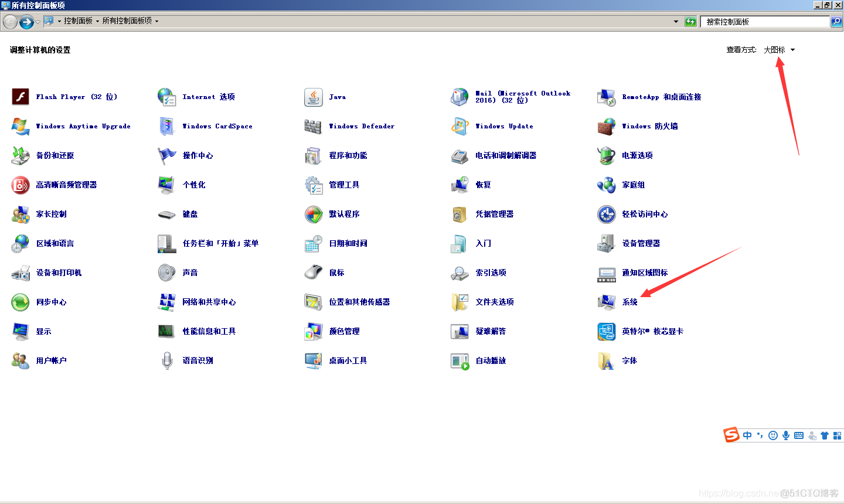
Task: Click the 通知区域图标 link
Action: tap(645, 273)
